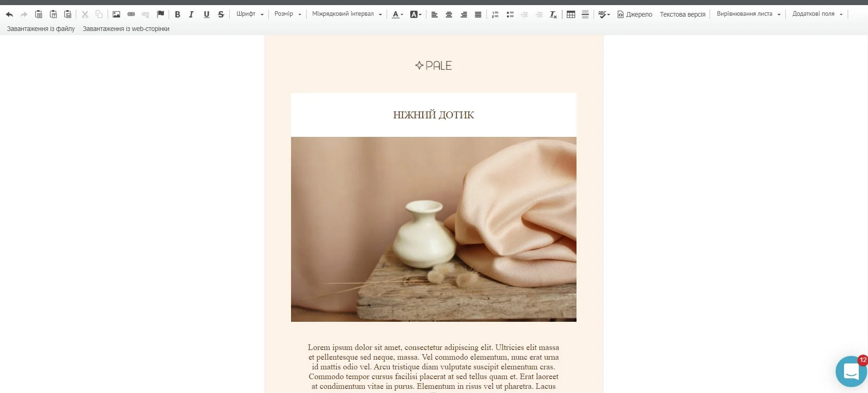Click the Increase indent icon
868x393 pixels.
point(539,14)
